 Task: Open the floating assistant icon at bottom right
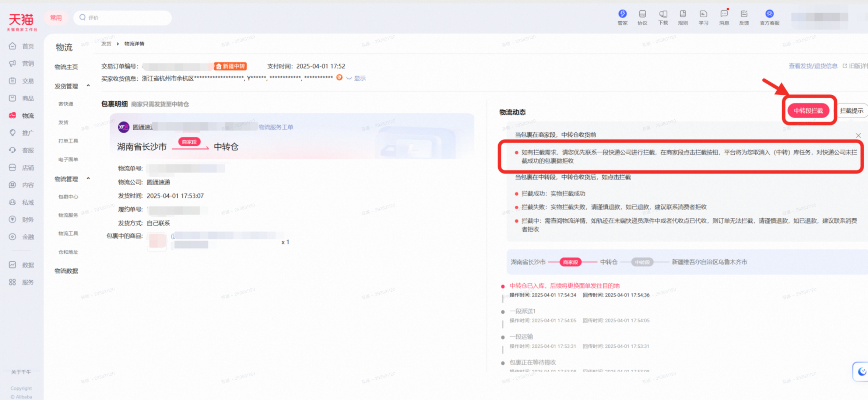point(861,371)
